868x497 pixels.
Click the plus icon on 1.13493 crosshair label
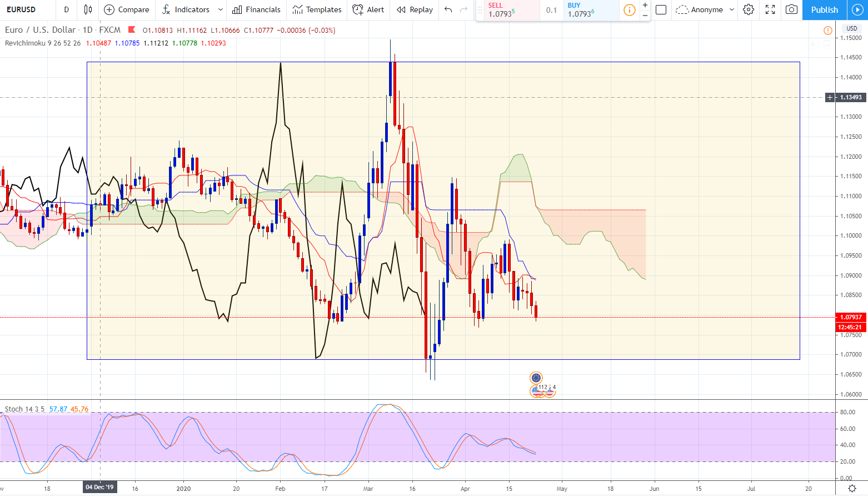pyautogui.click(x=830, y=97)
